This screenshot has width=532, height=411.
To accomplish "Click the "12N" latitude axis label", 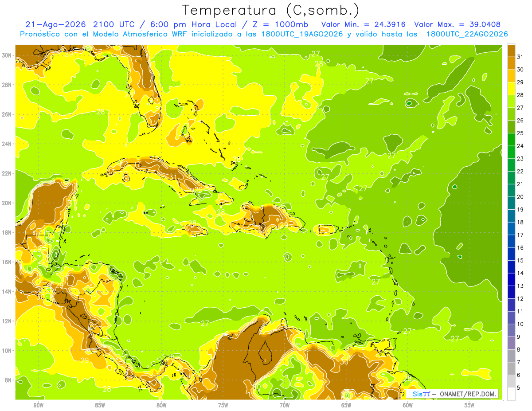I will (x=8, y=321).
